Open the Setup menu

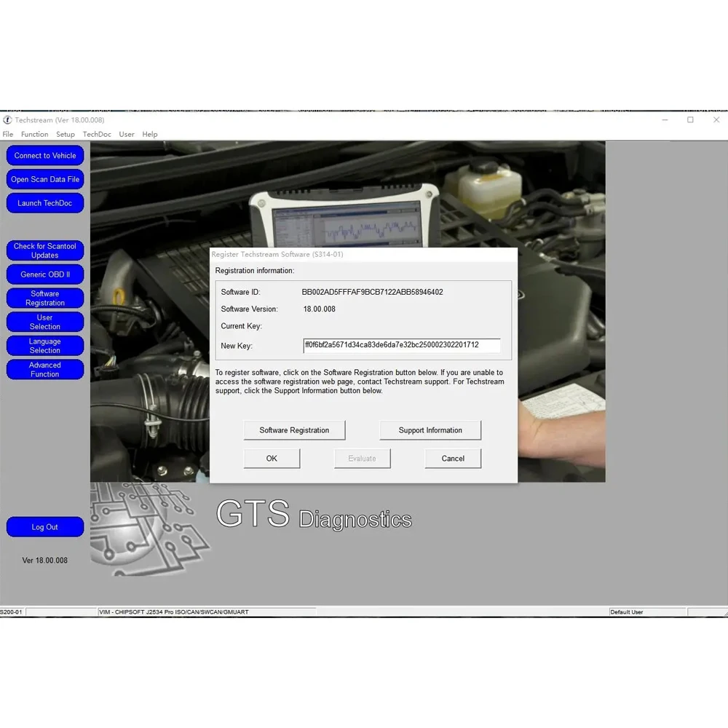66,134
